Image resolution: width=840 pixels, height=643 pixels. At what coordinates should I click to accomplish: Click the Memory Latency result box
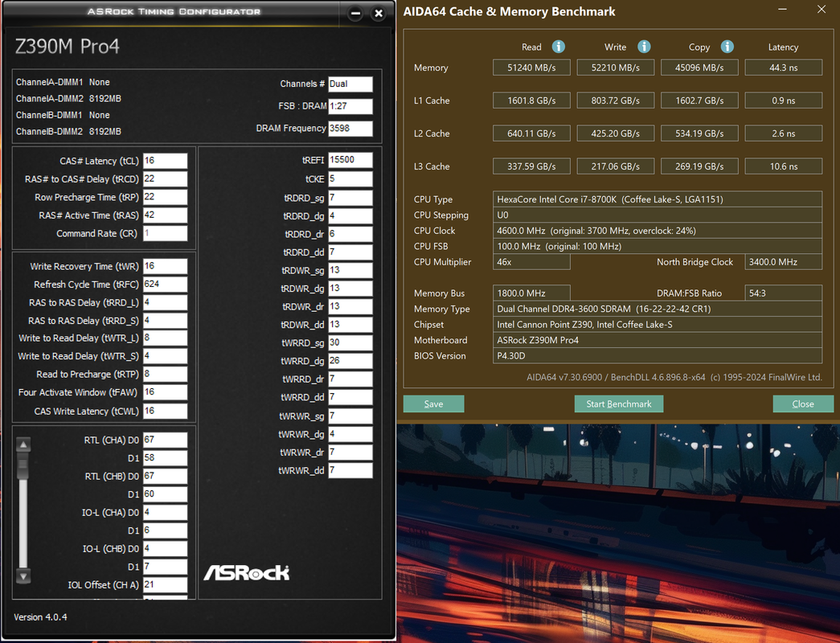(783, 68)
